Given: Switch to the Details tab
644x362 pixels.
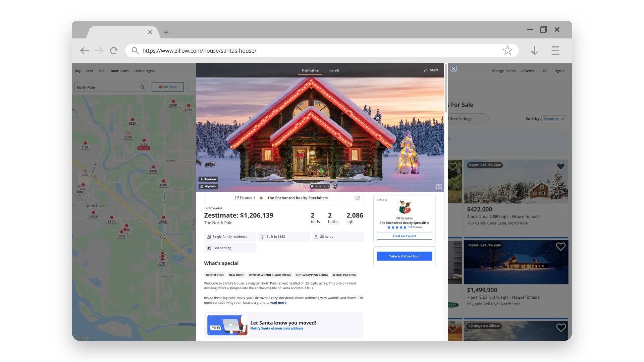Looking at the screenshot, I should coord(334,70).
